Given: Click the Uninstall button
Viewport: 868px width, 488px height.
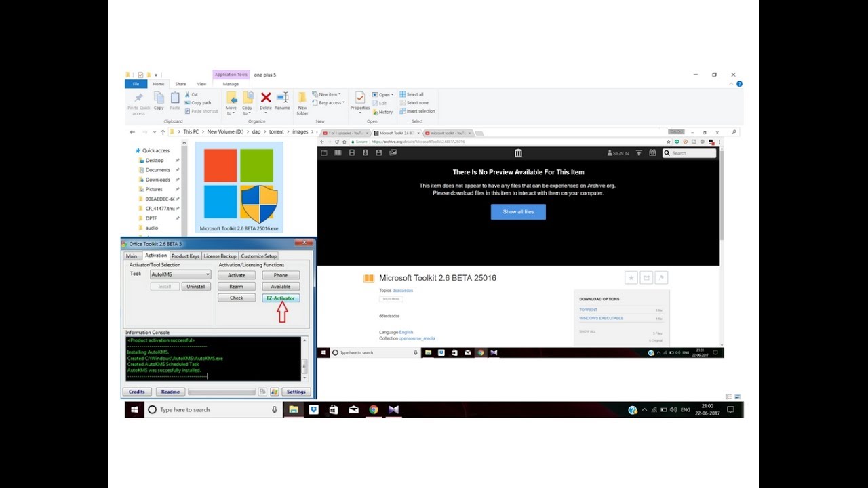Looking at the screenshot, I should (x=196, y=287).
